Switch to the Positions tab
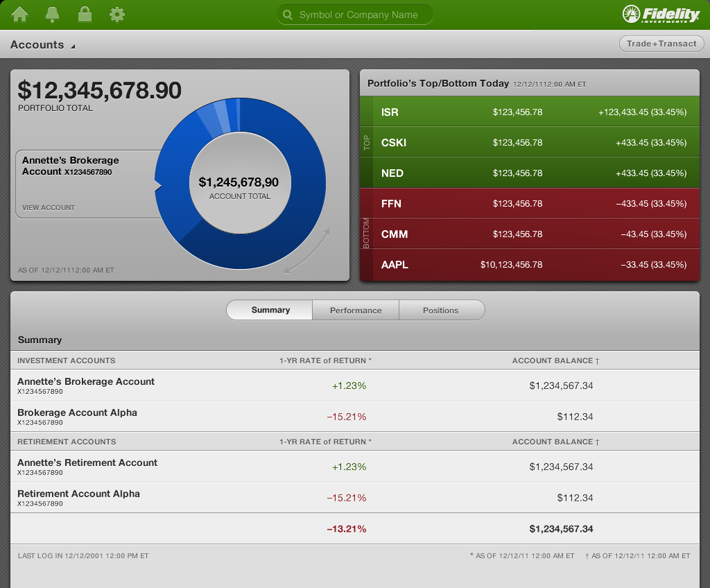This screenshot has width=710, height=588. 441,311
